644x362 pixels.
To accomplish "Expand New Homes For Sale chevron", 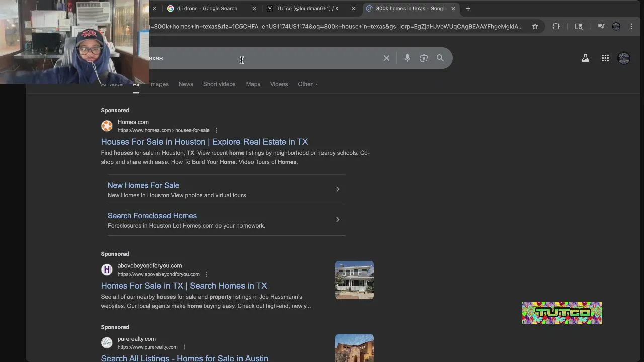I will (338, 189).
